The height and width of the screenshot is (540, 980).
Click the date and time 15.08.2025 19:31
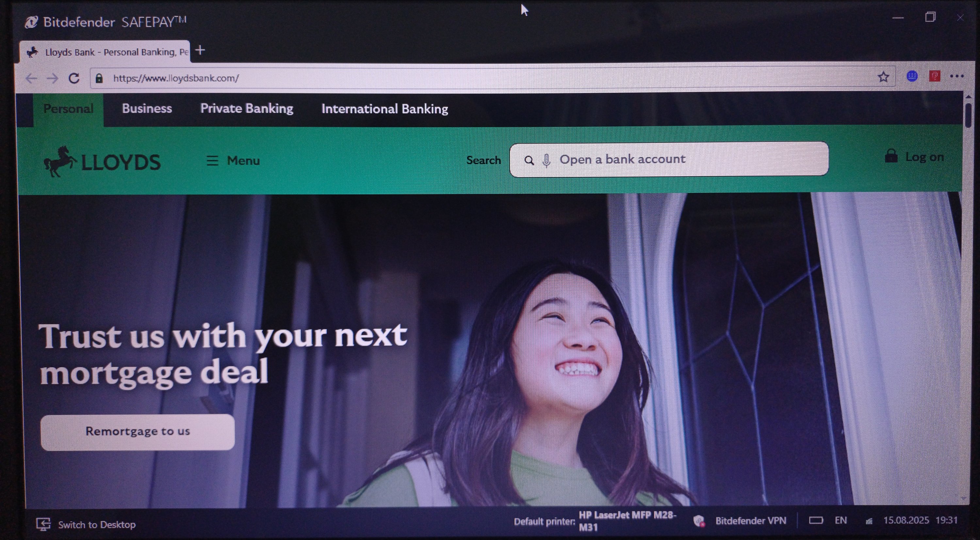pyautogui.click(x=920, y=520)
